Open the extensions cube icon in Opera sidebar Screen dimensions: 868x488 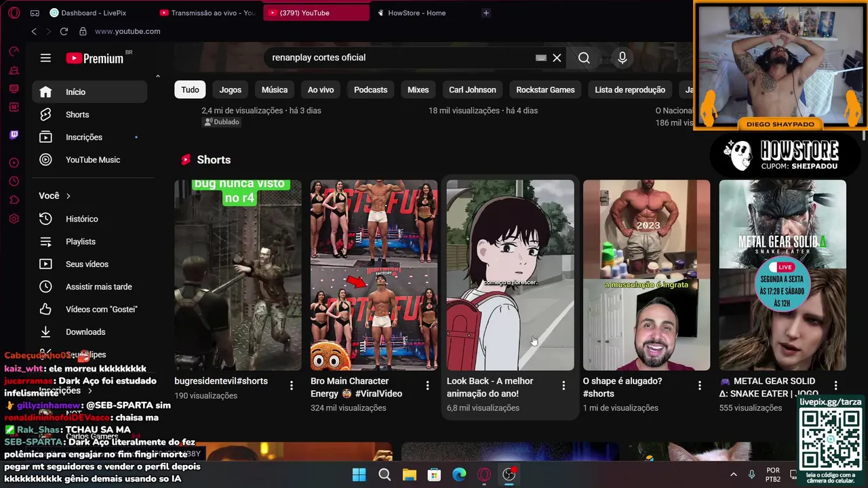[14, 200]
